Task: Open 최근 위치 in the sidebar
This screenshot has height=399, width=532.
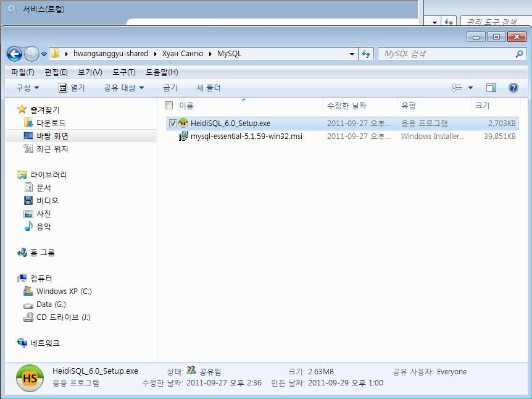Action: 52,149
